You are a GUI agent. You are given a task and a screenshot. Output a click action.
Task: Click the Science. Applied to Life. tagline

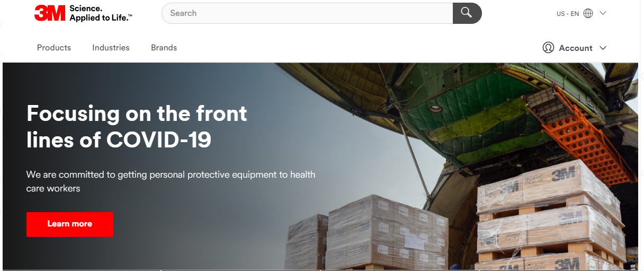click(101, 13)
